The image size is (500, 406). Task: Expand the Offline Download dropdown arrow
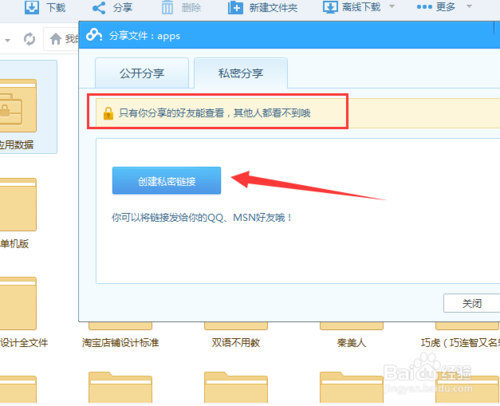pyautogui.click(x=392, y=6)
